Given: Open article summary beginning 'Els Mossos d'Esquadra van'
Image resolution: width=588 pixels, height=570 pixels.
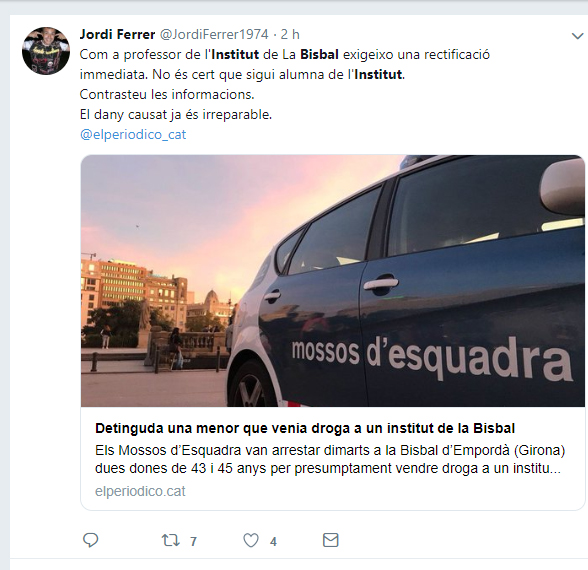Looking at the screenshot, I should pyautogui.click(x=330, y=459).
